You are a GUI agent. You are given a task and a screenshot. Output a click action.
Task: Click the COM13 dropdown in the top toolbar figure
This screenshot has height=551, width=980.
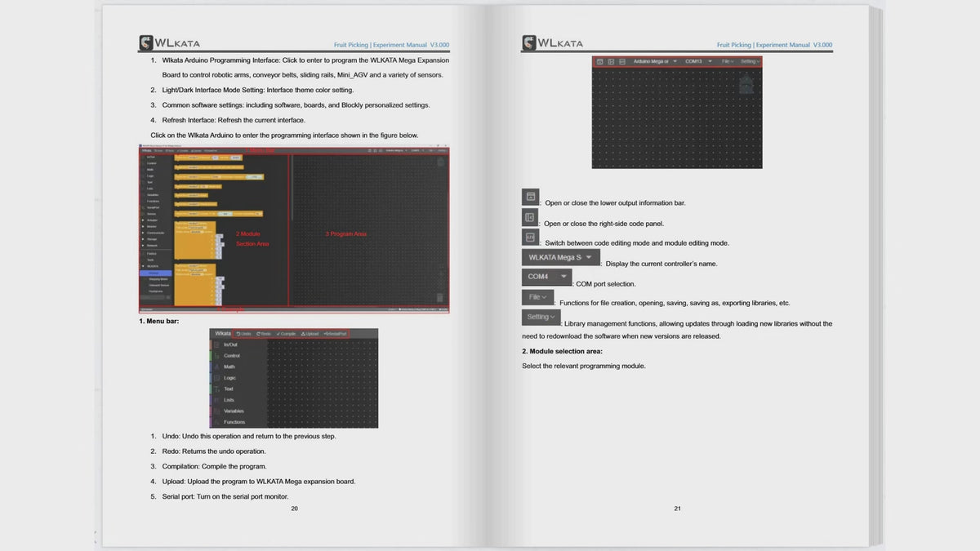point(697,61)
